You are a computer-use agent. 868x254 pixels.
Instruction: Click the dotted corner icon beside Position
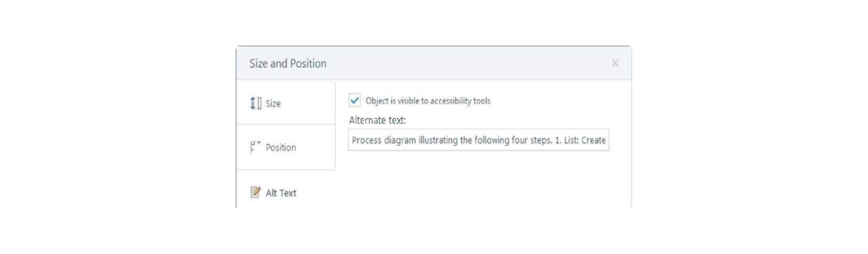pyautogui.click(x=255, y=147)
